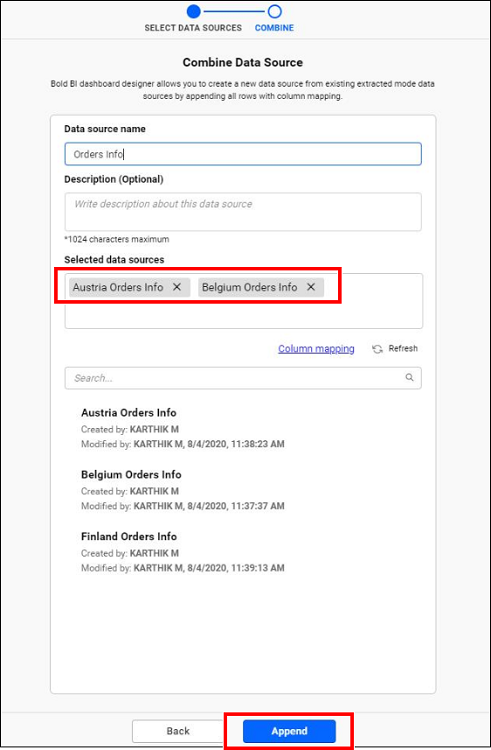Click empty area of Selected data sources box
This screenshot has height=750, width=491.
coord(243,313)
